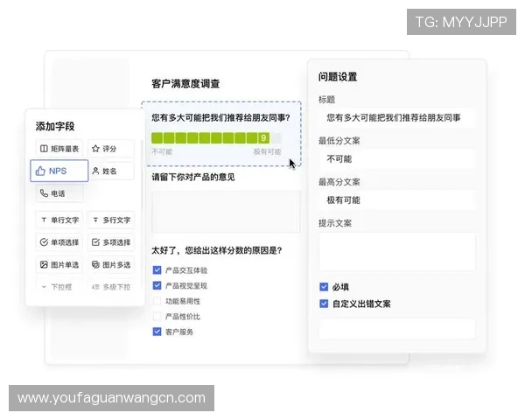Viewport: 525px width, 420px height.
Task: Insert a 多行文字 multi-line text field
Action: pos(111,220)
